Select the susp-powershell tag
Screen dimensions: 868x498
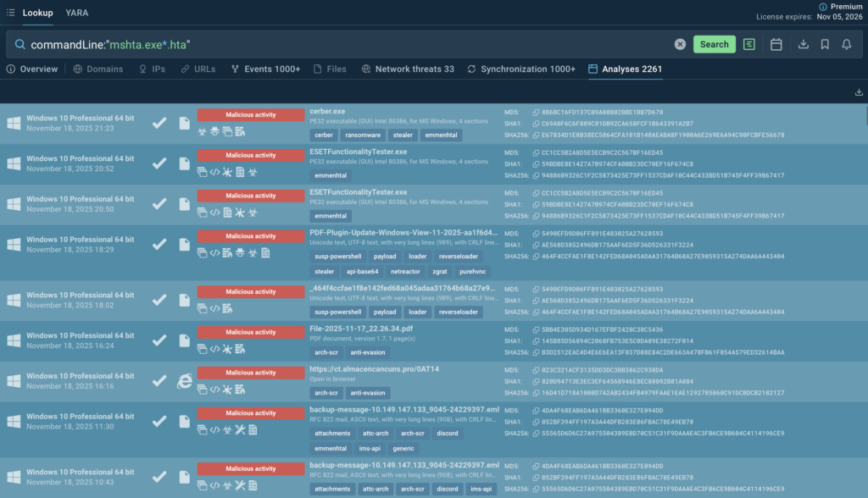tap(339, 256)
